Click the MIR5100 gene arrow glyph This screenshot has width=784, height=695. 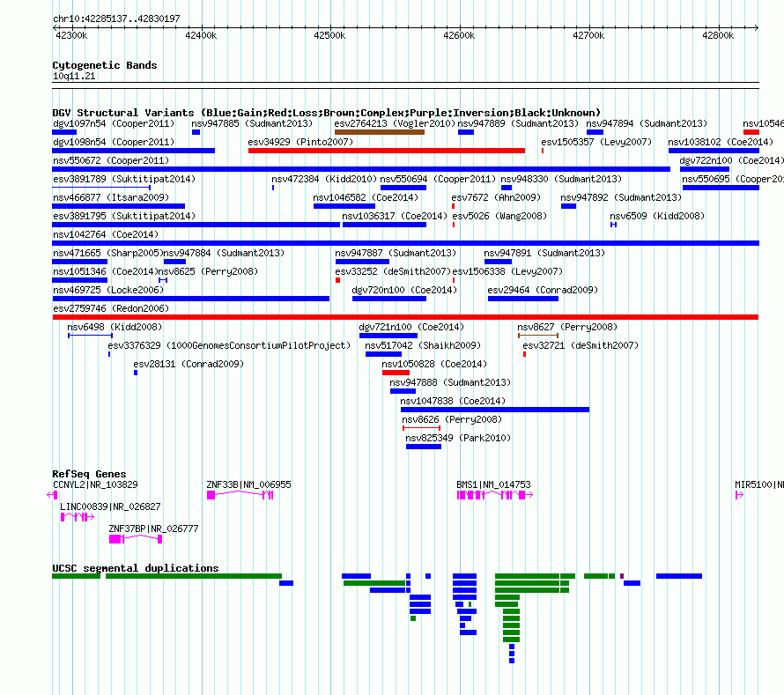[739, 495]
